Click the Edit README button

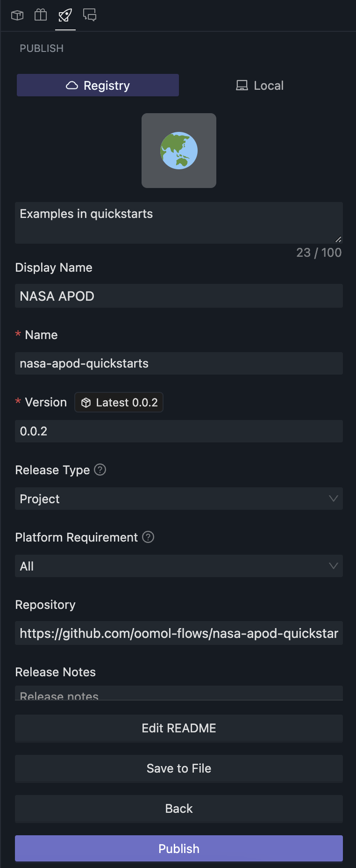click(178, 728)
